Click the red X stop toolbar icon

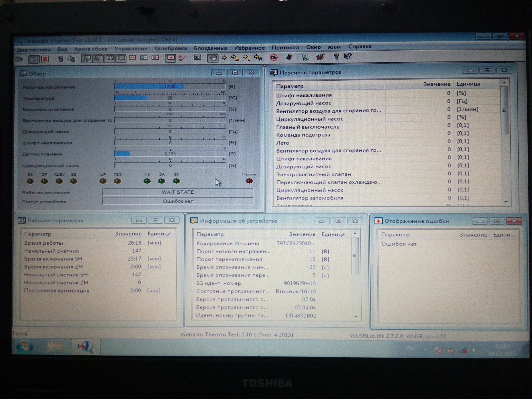[45, 59]
